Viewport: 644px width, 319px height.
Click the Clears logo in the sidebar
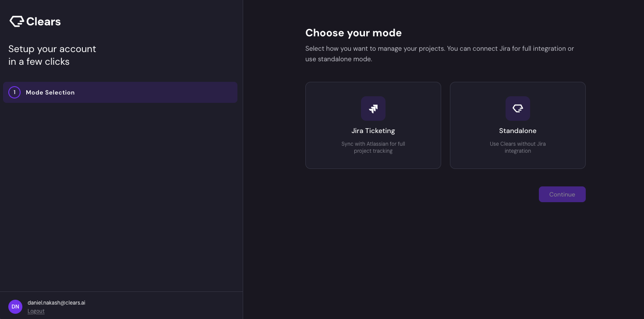(x=35, y=21)
